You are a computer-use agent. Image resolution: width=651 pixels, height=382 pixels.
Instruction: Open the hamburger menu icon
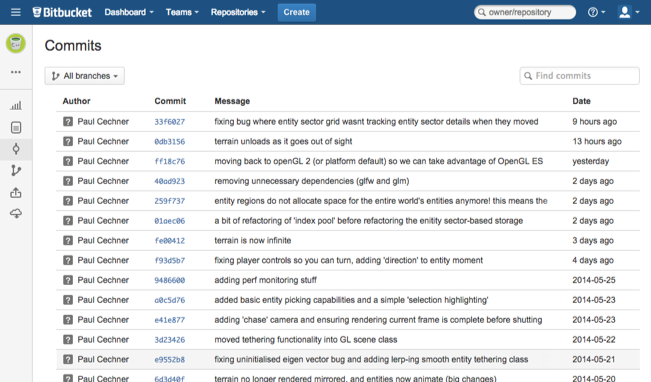pos(16,12)
